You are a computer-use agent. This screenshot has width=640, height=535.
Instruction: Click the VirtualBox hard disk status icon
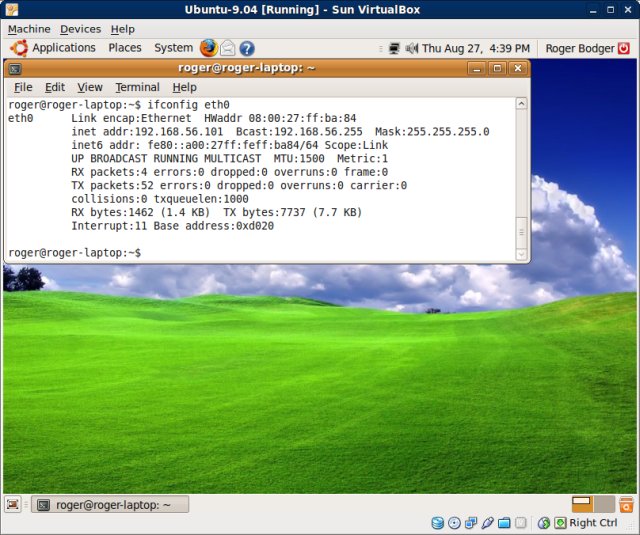tap(438, 523)
